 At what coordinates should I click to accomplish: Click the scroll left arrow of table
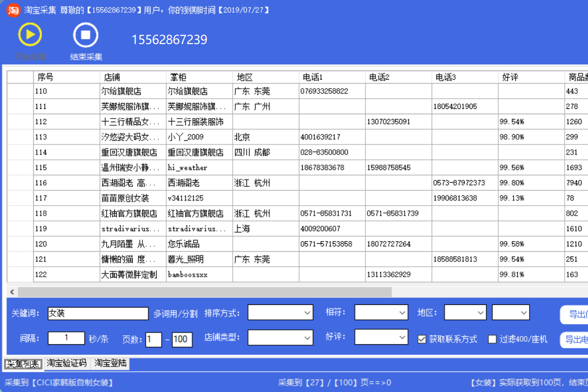(12, 292)
